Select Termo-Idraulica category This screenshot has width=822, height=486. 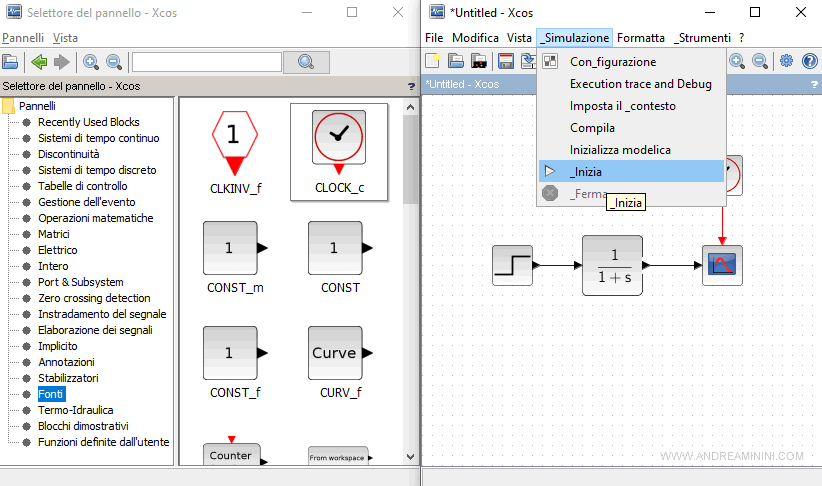(75, 410)
